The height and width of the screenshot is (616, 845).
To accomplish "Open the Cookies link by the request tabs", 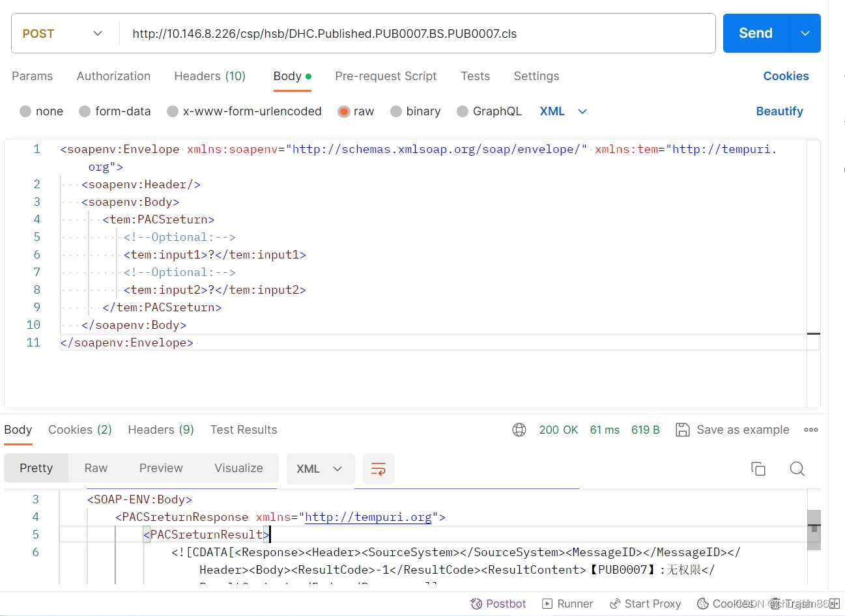I will (786, 76).
